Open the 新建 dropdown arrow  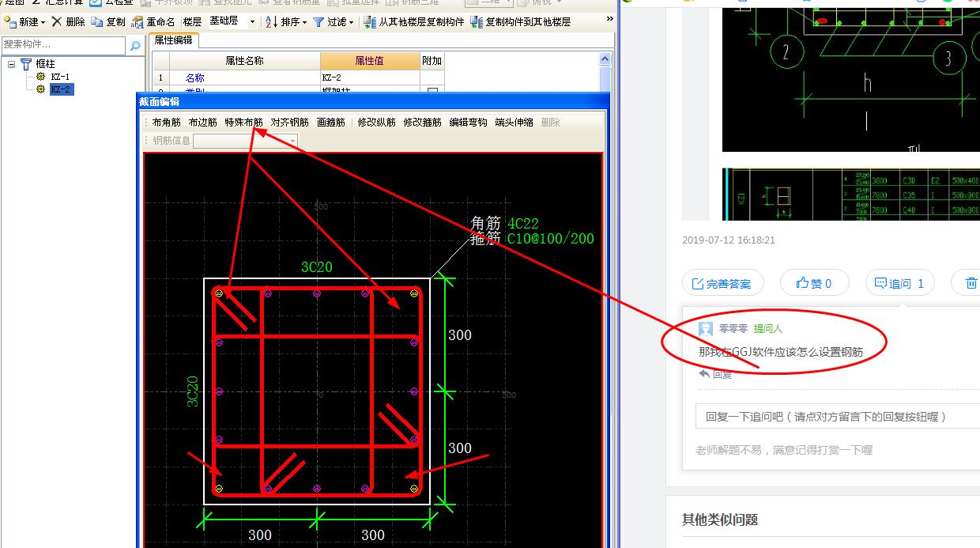tap(43, 22)
